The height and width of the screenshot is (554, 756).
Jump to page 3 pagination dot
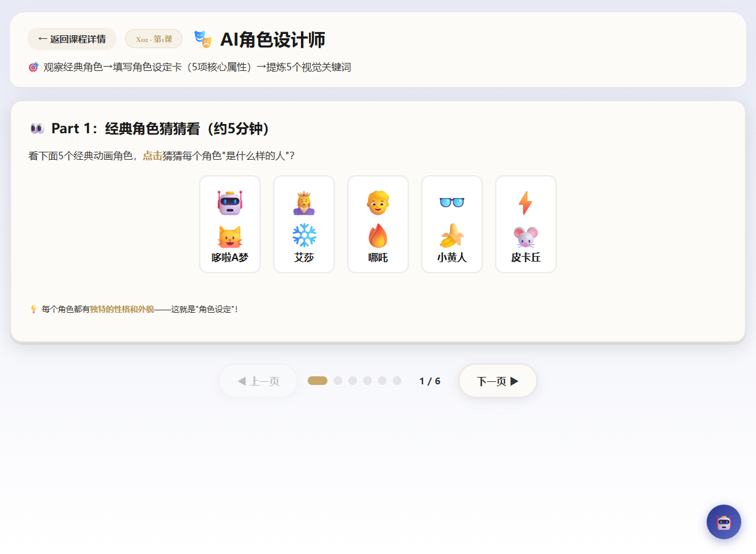tap(353, 381)
